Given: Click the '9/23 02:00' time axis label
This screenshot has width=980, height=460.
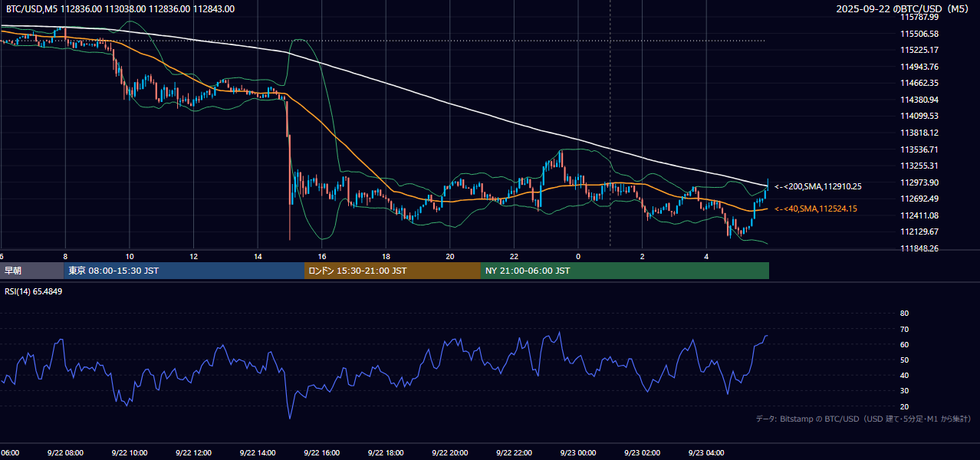Looking at the screenshot, I should pyautogui.click(x=641, y=453).
